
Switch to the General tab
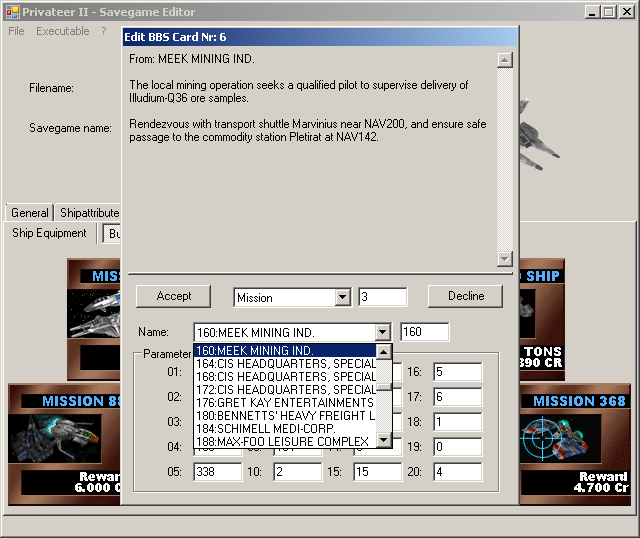[x=29, y=213]
